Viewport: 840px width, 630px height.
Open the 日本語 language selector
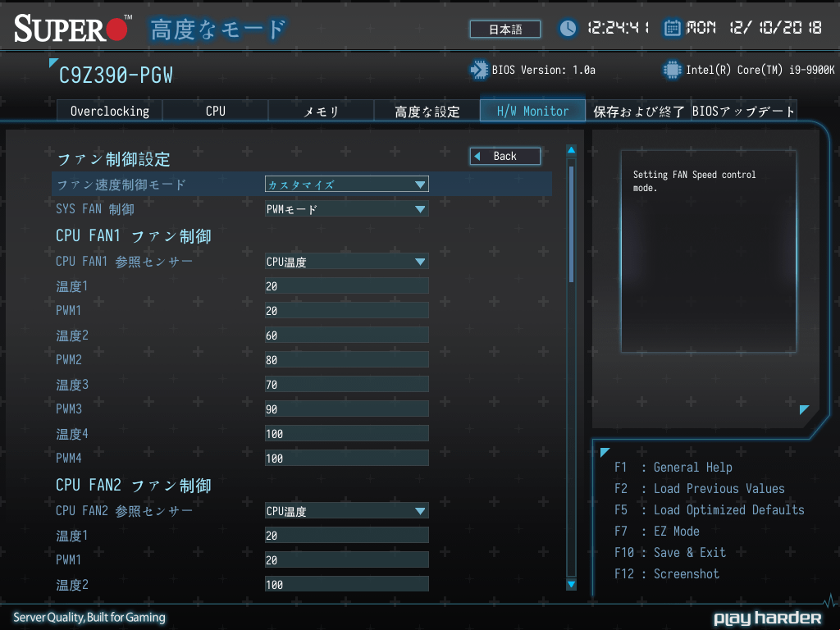(x=505, y=29)
